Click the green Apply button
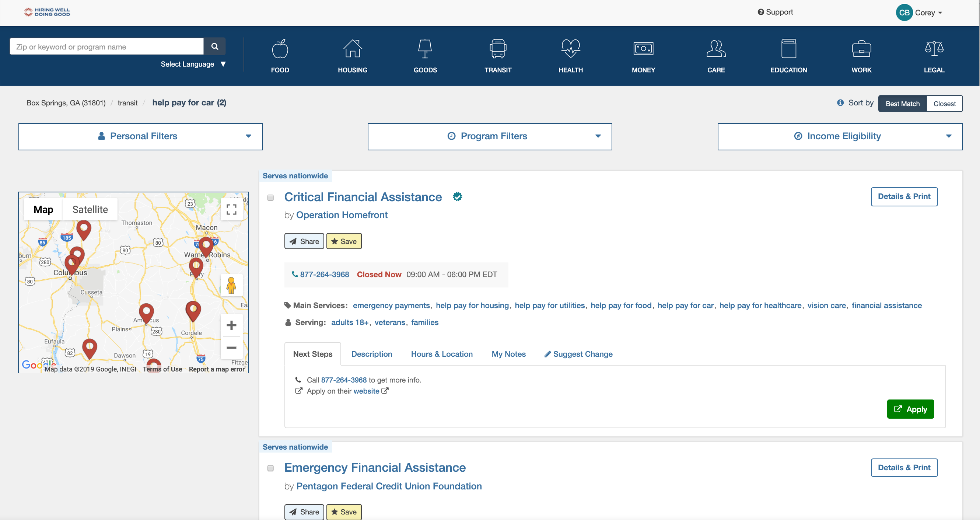Viewport: 980px width, 520px height. pos(910,409)
